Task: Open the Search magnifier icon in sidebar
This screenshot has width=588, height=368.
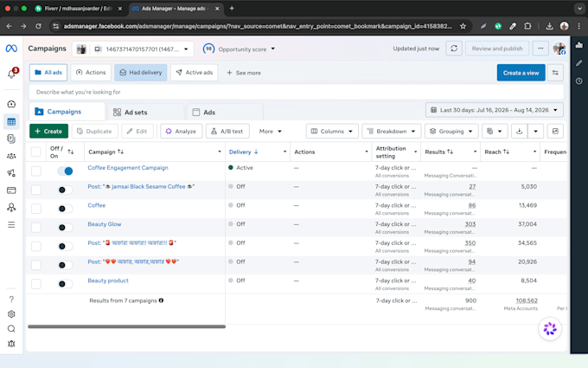Action: 11,329
